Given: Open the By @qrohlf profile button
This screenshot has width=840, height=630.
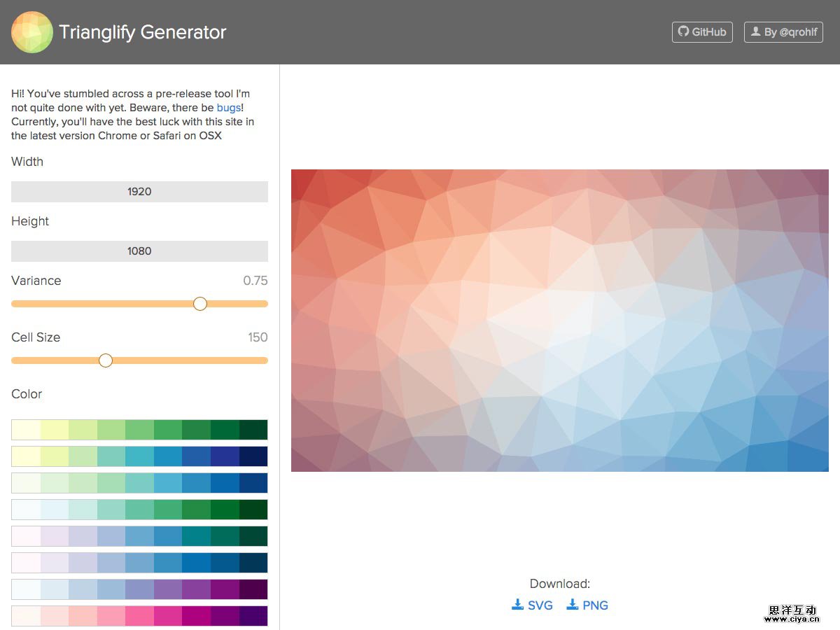Looking at the screenshot, I should pos(783,32).
